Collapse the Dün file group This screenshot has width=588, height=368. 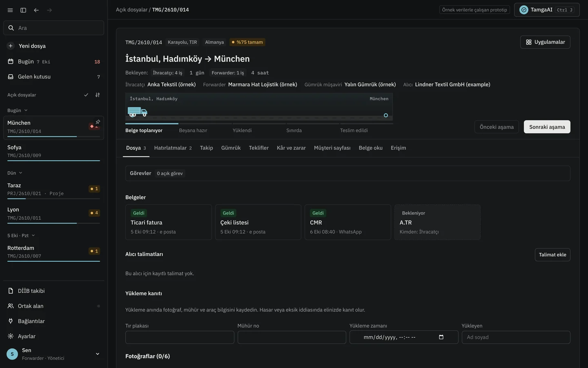(x=15, y=173)
